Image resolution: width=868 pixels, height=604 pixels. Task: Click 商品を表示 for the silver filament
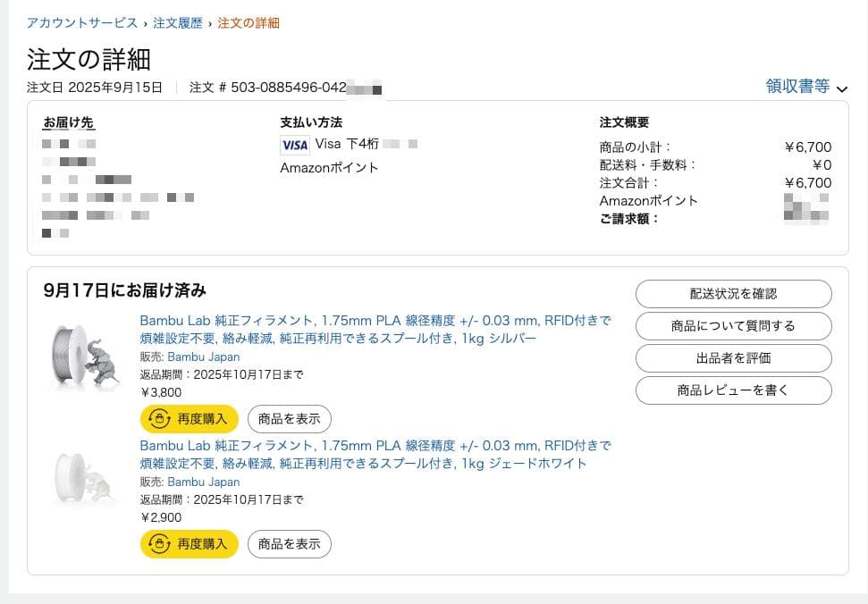pos(289,418)
